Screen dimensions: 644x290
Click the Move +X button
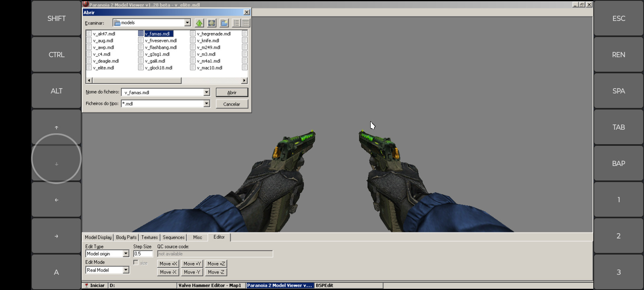coord(168,264)
